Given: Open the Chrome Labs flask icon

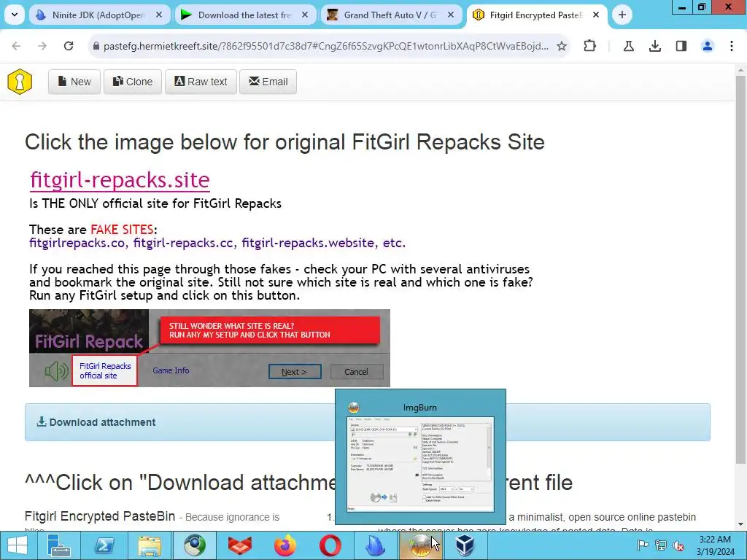Looking at the screenshot, I should 628,46.
